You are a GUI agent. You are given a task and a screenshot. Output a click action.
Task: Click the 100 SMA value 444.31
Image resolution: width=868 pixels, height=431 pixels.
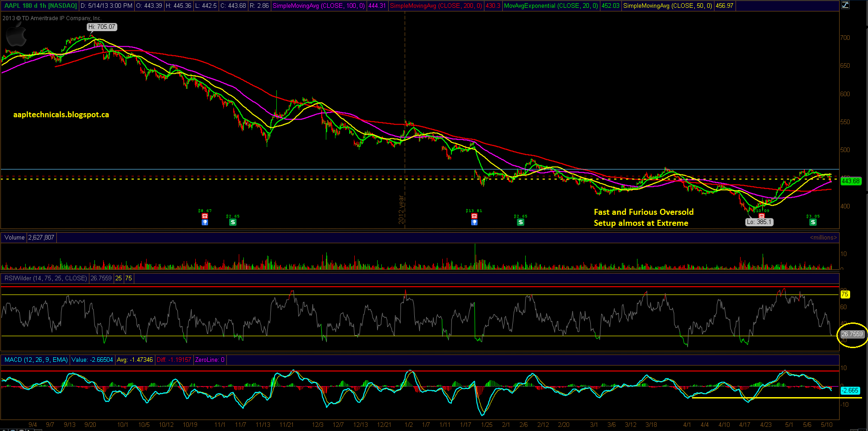(x=377, y=6)
